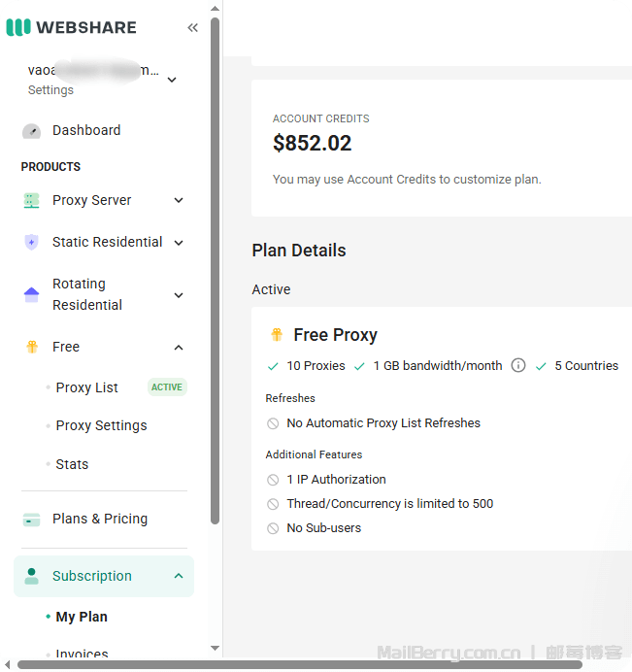This screenshot has width=632, height=672.
Task: Open the account settings dropdown
Action: 172,80
